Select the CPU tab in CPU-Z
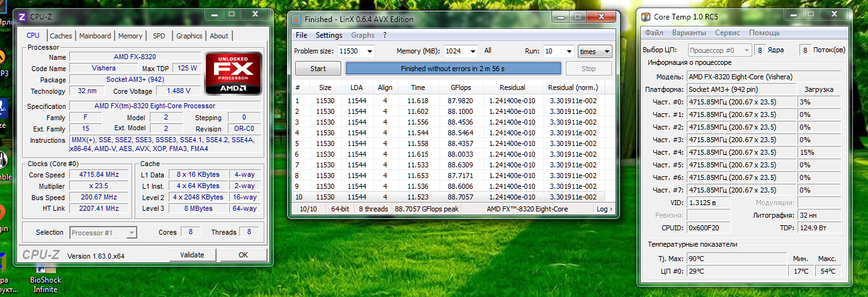This screenshot has height=297, width=868. (x=33, y=35)
